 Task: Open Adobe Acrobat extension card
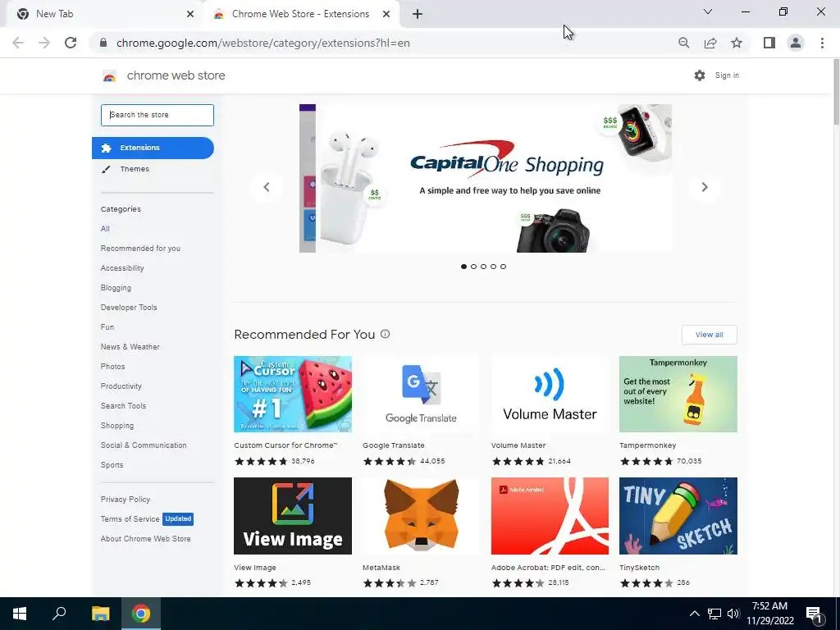(550, 532)
